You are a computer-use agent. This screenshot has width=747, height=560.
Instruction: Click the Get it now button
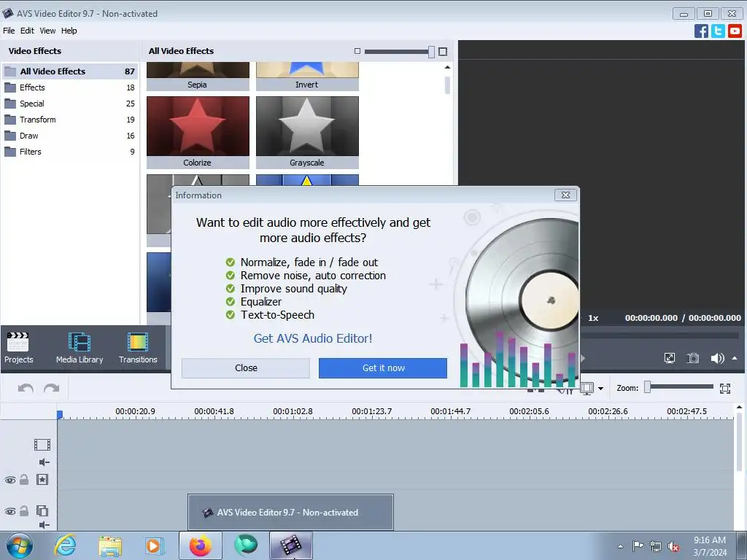click(383, 368)
